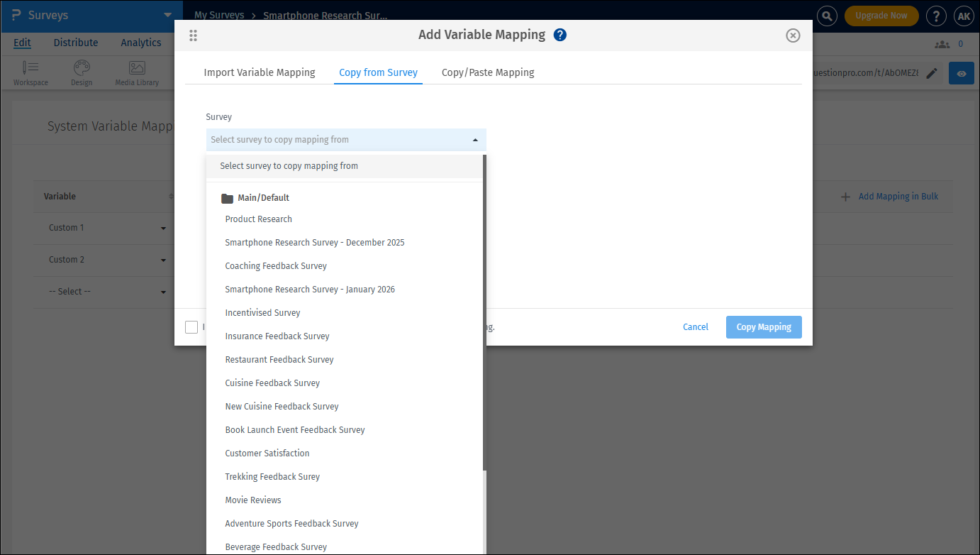
Task: Click the search icon in the top bar
Action: tap(827, 15)
